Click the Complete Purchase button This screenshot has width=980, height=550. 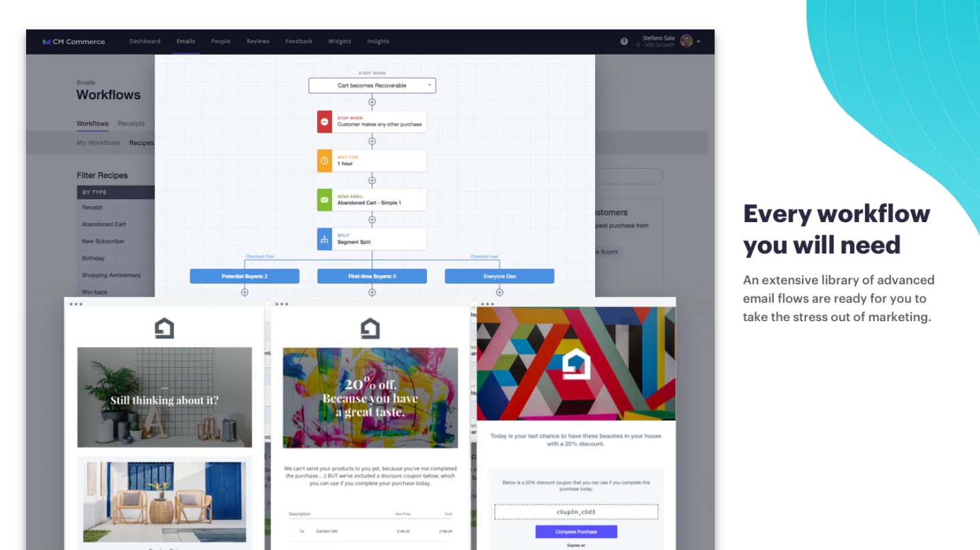pyautogui.click(x=576, y=532)
